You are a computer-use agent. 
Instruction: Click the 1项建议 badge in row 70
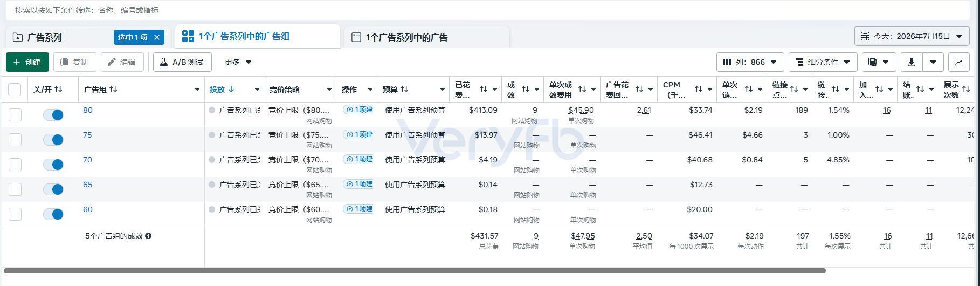point(359,159)
